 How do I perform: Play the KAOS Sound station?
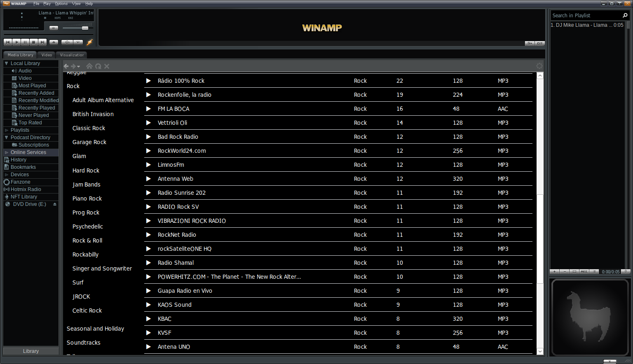tap(148, 305)
